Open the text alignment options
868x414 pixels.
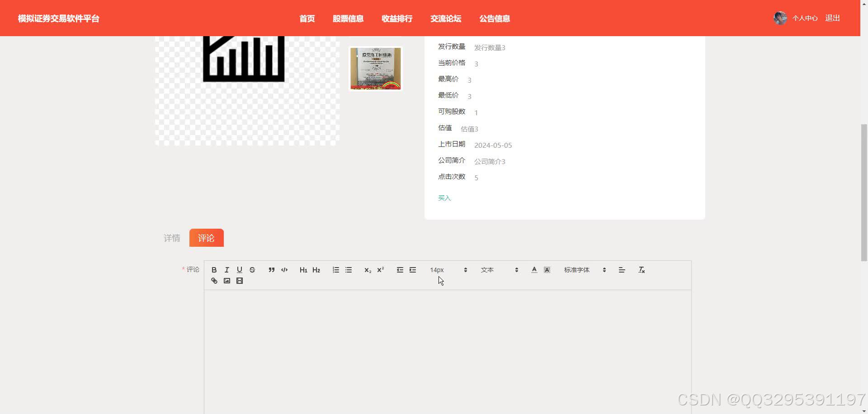622,270
